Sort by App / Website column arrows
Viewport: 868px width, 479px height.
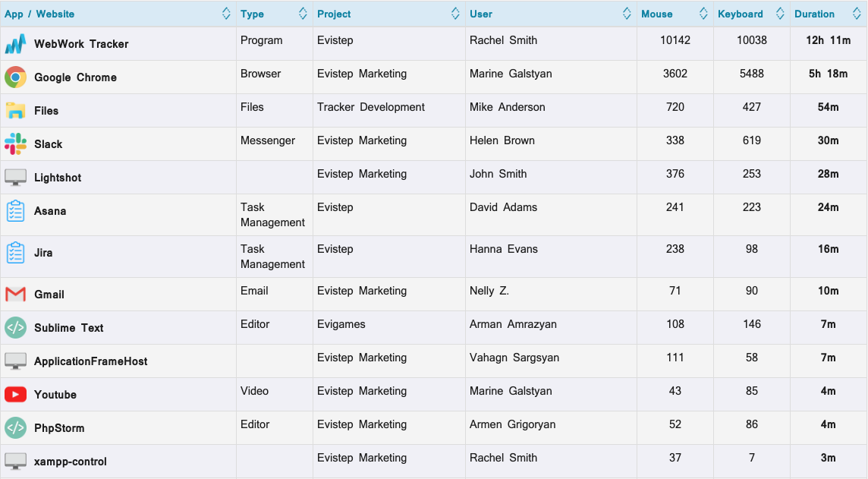pyautogui.click(x=226, y=14)
